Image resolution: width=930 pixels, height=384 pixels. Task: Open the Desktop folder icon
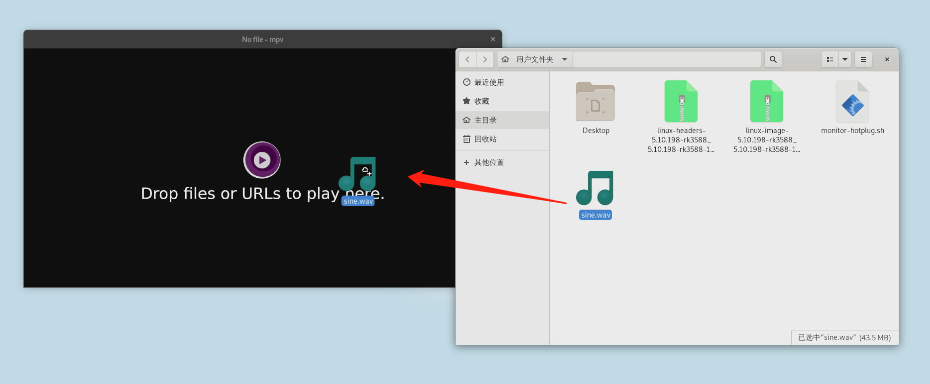click(x=595, y=101)
